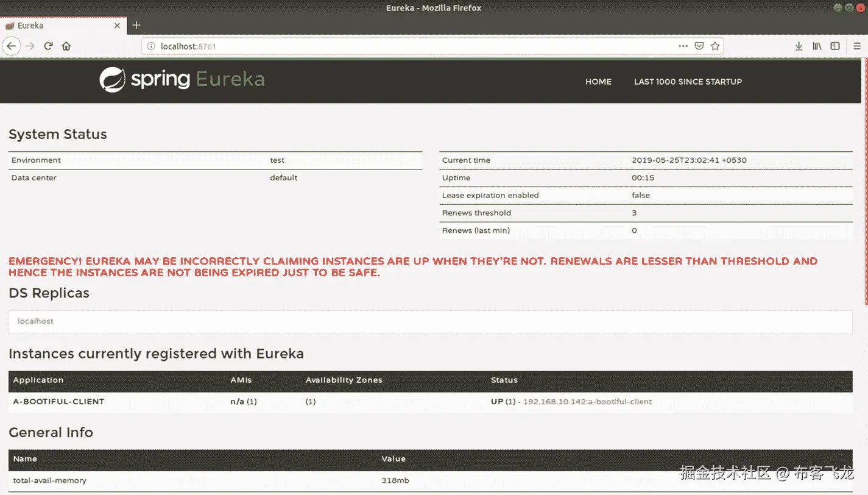Save page to Pocket icon
The image size is (868, 495).
coord(700,46)
